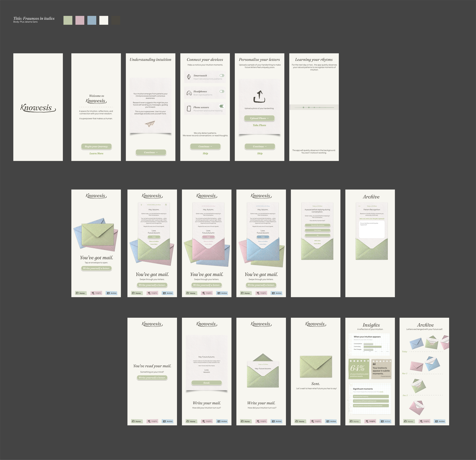Select the pink color swatch at top
The width and height of the screenshot is (476, 460).
coord(80,20)
